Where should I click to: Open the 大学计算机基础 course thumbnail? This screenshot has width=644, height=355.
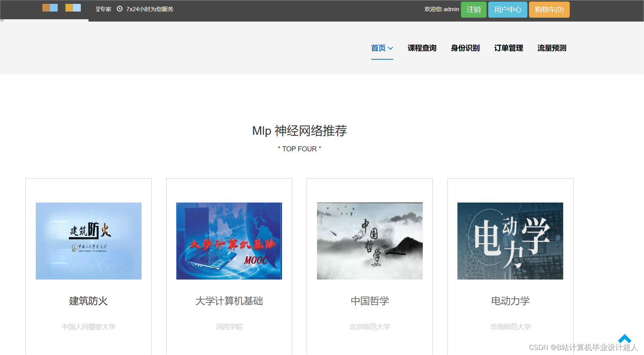point(229,241)
